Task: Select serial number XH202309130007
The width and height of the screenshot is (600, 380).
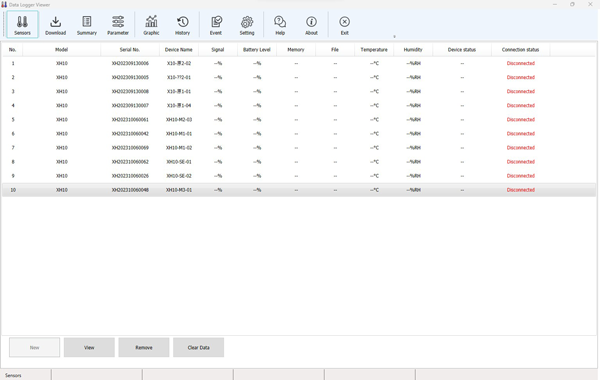Action: coord(130,105)
